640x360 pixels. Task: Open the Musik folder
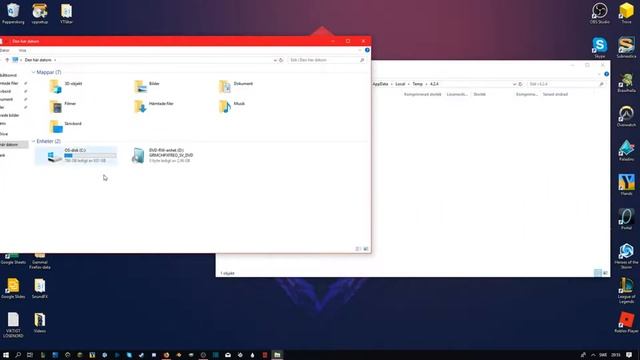(232, 106)
